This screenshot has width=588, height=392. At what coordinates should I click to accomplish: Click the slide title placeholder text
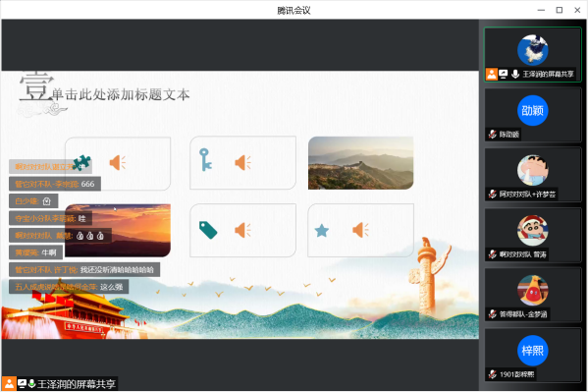pyautogui.click(x=121, y=94)
